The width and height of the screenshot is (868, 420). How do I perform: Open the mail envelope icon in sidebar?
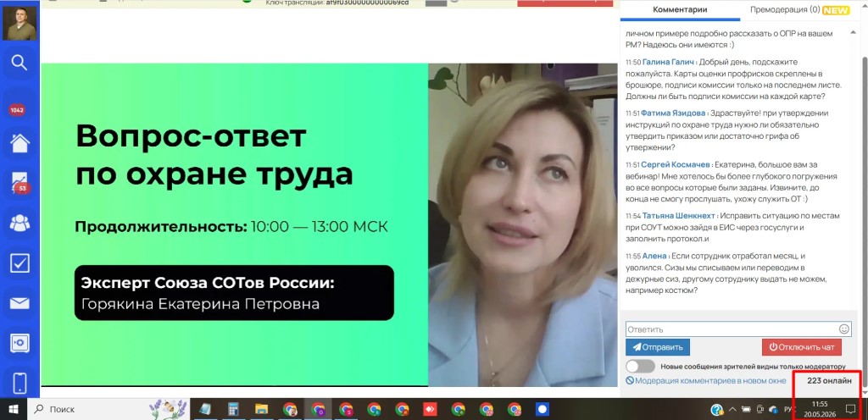click(x=20, y=303)
